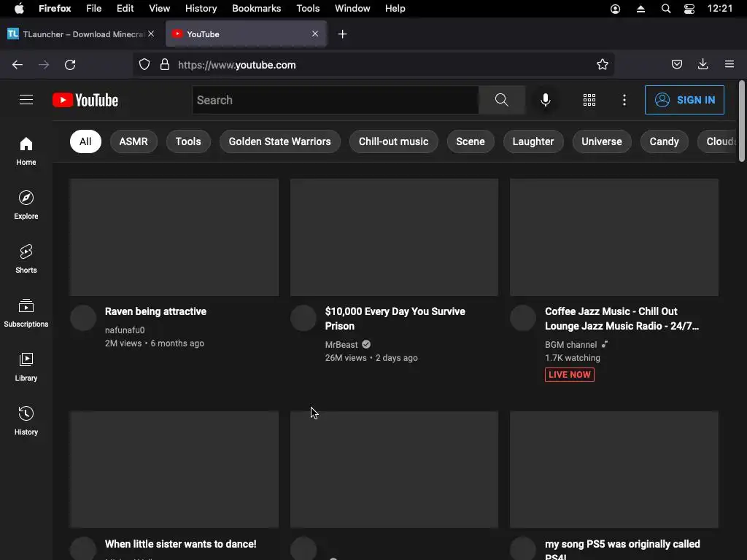Viewport: 747px width, 560px height.
Task: Filter by Chill-out music
Action: coord(393,141)
